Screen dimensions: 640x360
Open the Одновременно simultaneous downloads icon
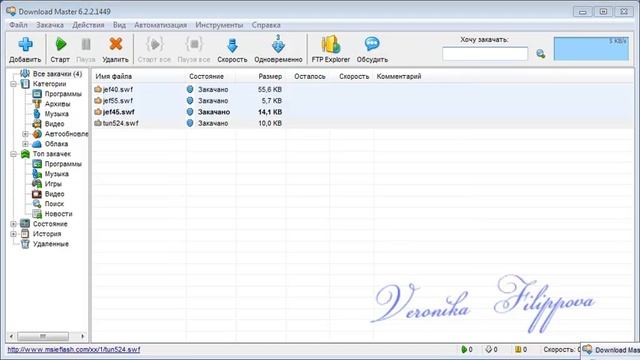click(278, 44)
